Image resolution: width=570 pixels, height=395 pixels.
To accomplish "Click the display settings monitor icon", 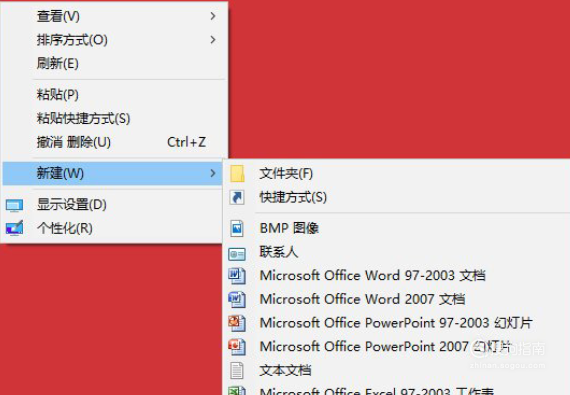I will click(x=15, y=205).
